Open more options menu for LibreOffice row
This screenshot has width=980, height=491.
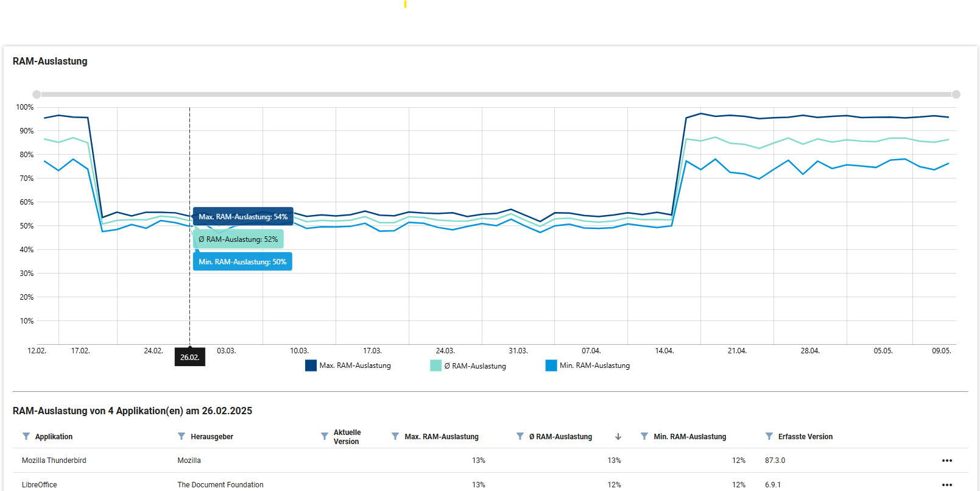(x=947, y=485)
